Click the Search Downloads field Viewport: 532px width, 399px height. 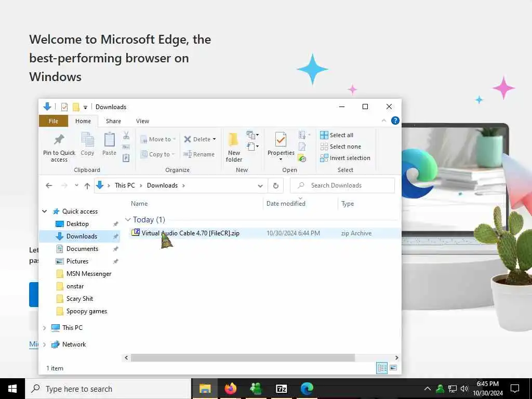pyautogui.click(x=342, y=185)
